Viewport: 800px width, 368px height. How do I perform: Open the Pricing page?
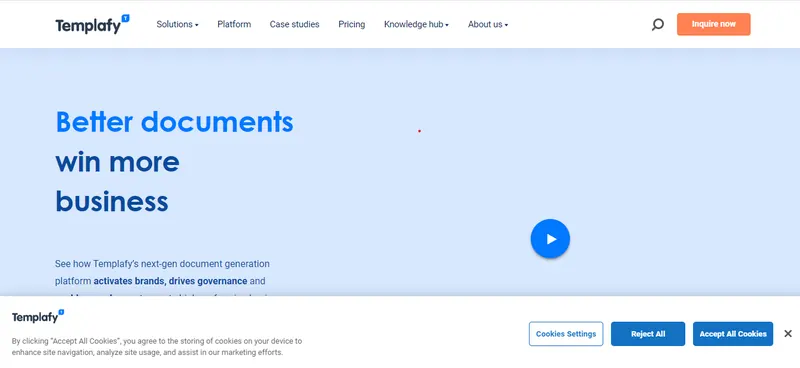pyautogui.click(x=352, y=24)
